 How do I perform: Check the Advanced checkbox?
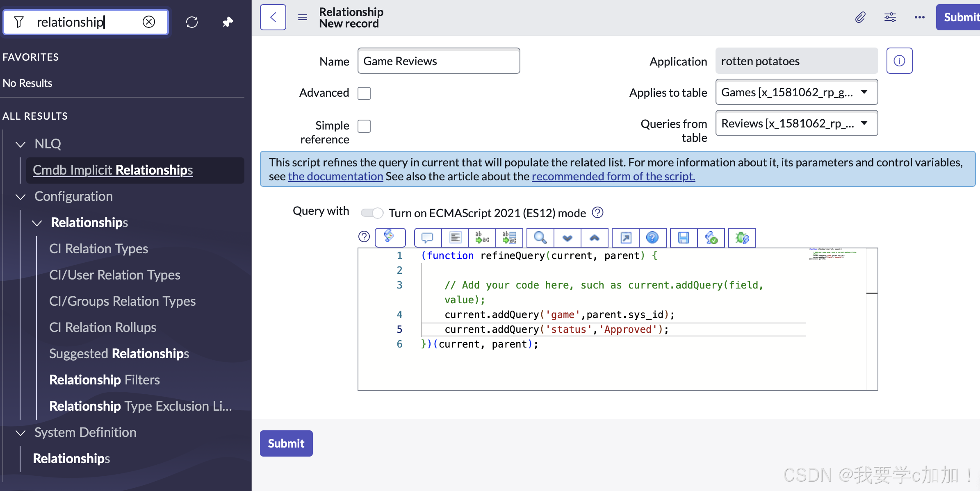click(x=364, y=93)
